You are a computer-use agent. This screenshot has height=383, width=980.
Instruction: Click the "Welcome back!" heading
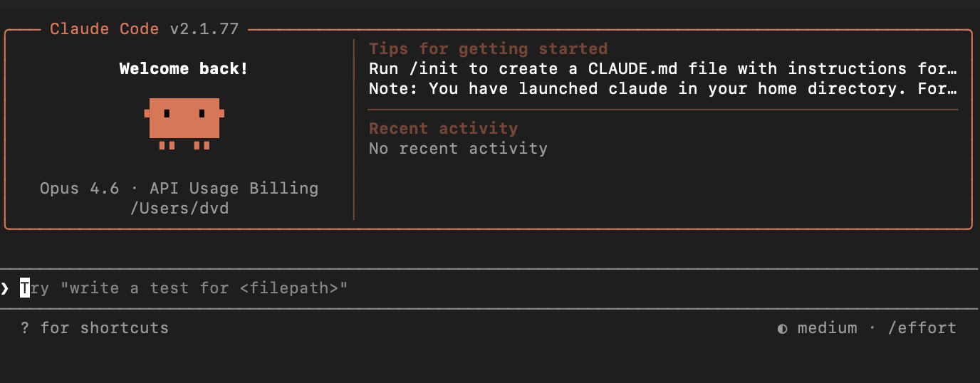click(x=184, y=69)
